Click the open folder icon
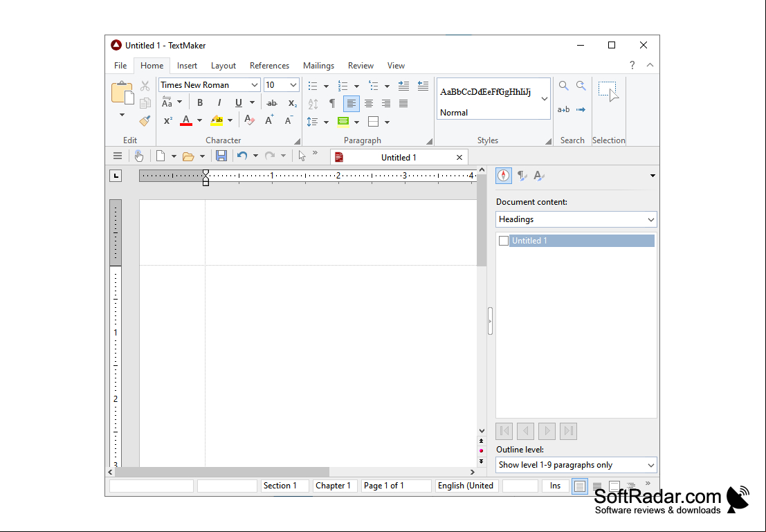This screenshot has height=532, width=766. point(188,156)
